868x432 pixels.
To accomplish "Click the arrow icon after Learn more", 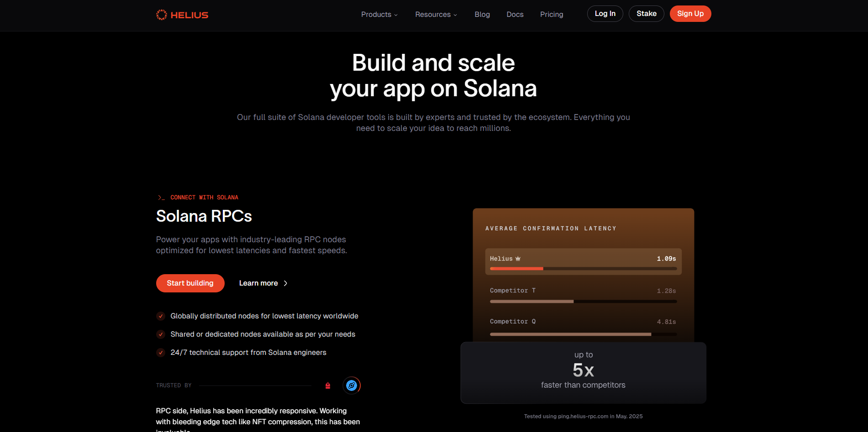I will click(286, 283).
